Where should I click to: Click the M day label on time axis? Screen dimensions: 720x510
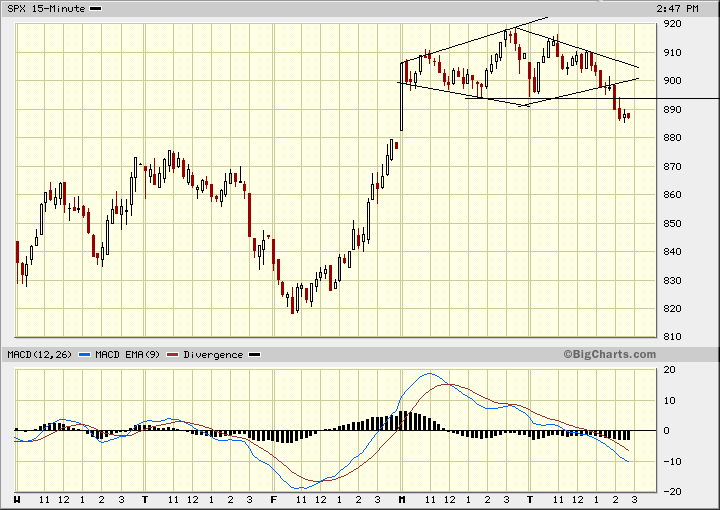tap(402, 500)
